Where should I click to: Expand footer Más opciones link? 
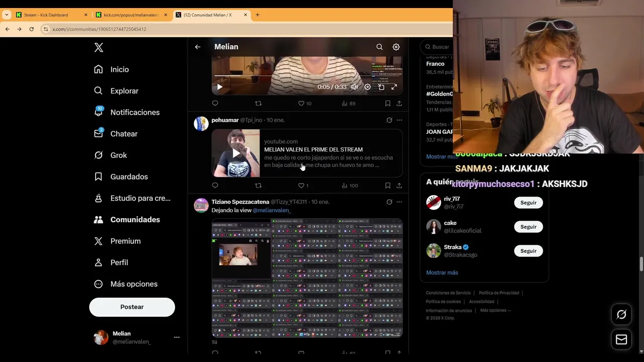[x=496, y=310]
